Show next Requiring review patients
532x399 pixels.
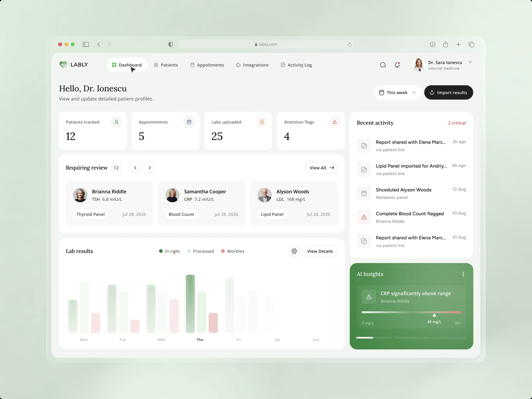point(150,168)
